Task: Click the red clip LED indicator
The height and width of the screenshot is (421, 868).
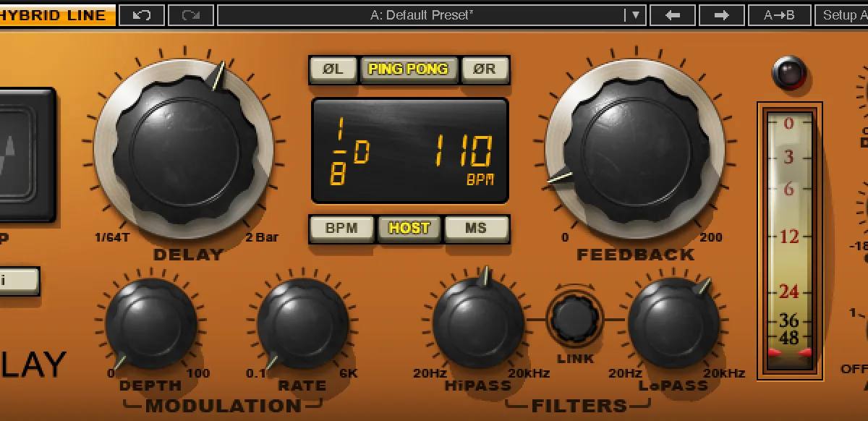Action: tap(789, 72)
